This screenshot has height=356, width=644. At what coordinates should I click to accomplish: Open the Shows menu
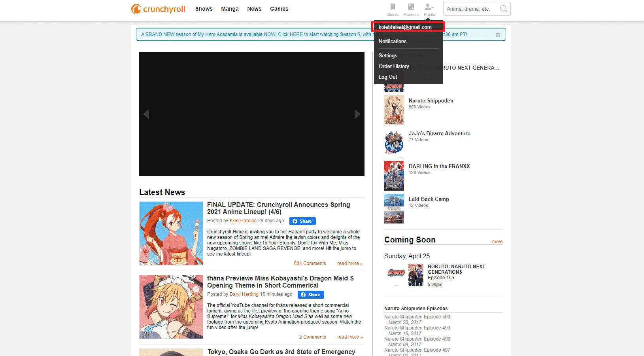coord(204,9)
